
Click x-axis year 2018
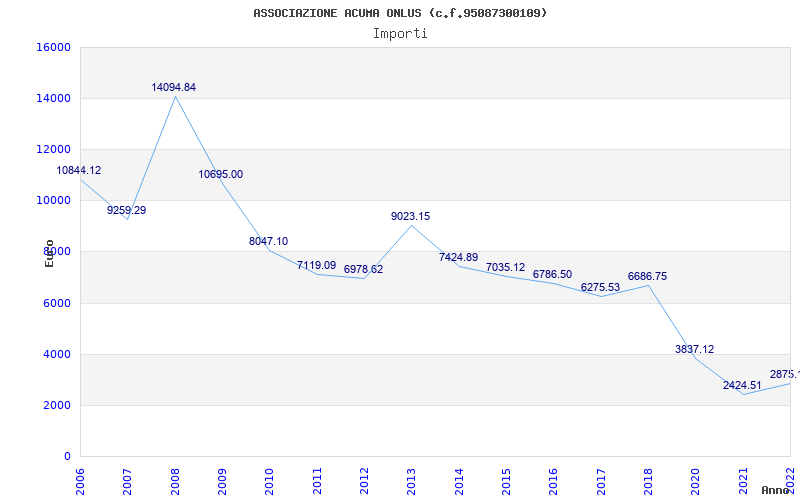(x=648, y=481)
